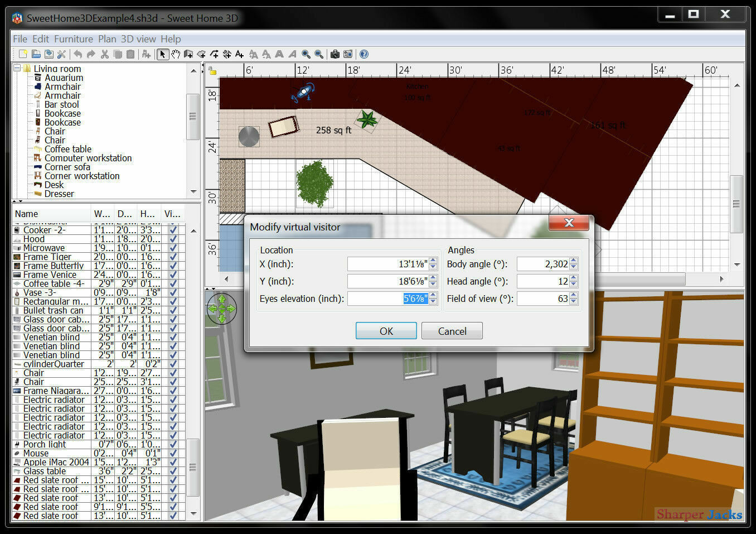The width and height of the screenshot is (756, 534).
Task: Open the 3D view menu
Action: (139, 39)
